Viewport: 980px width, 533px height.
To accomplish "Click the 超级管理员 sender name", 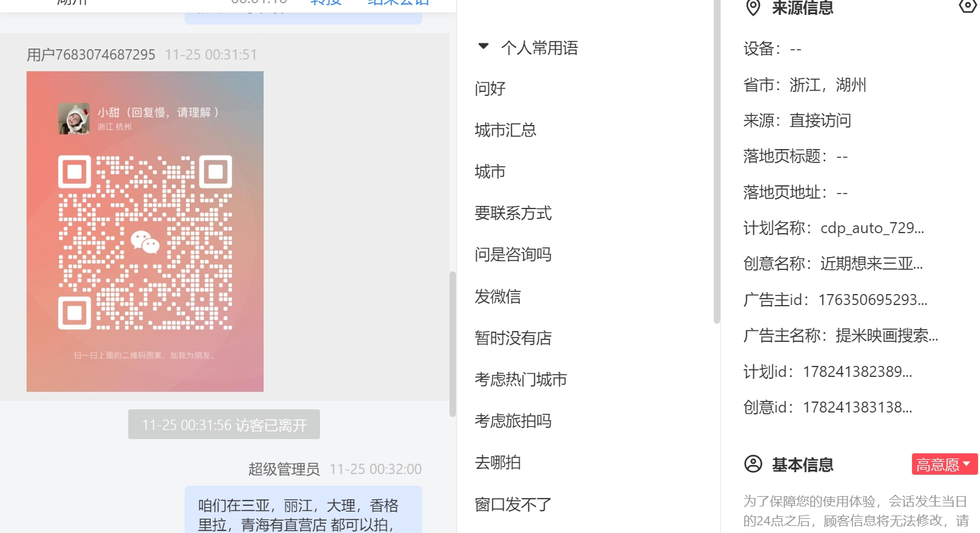I will pyautogui.click(x=284, y=470).
